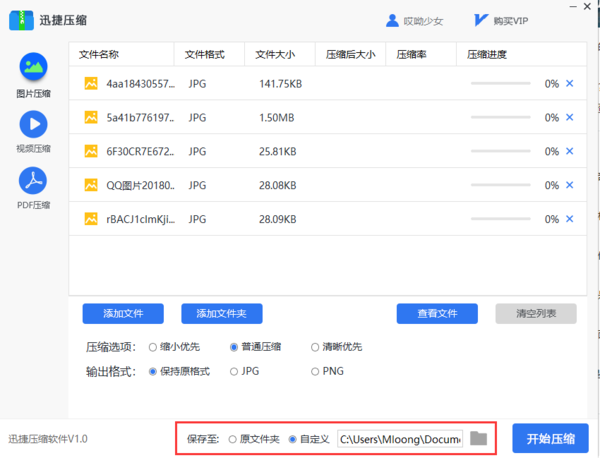The image size is (600, 458).
Task: Click the 文件大小 column header
Action: tap(275, 55)
